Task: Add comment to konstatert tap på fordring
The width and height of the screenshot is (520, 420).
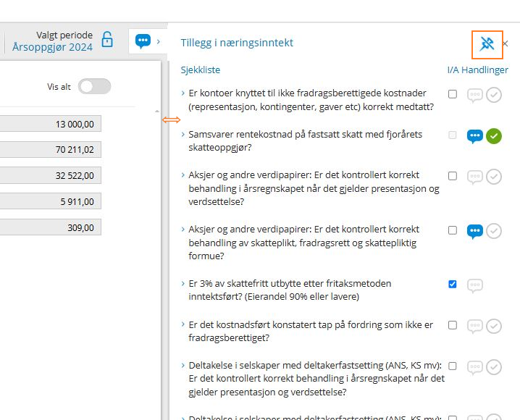Action: coord(475,326)
